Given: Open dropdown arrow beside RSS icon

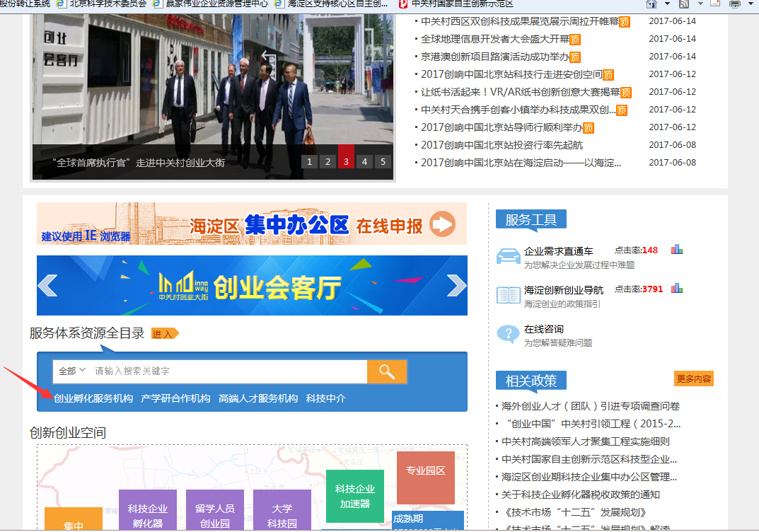Looking at the screenshot, I should pos(700,4).
